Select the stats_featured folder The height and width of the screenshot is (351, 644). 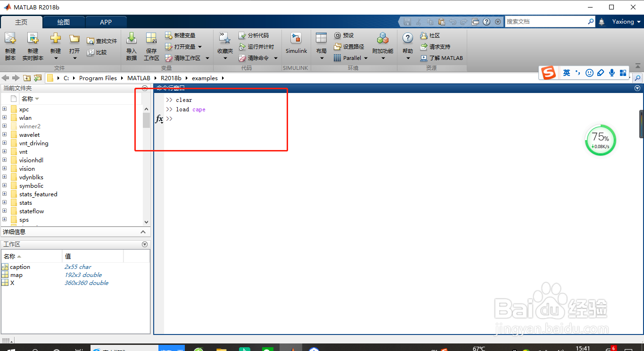(38, 194)
